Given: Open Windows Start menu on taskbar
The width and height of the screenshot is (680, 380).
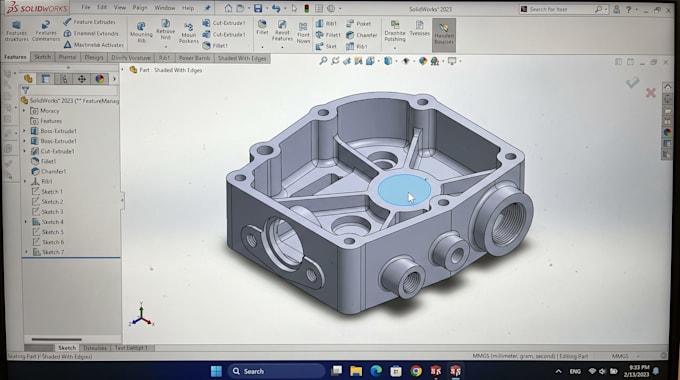Looking at the screenshot, I should coord(216,371).
